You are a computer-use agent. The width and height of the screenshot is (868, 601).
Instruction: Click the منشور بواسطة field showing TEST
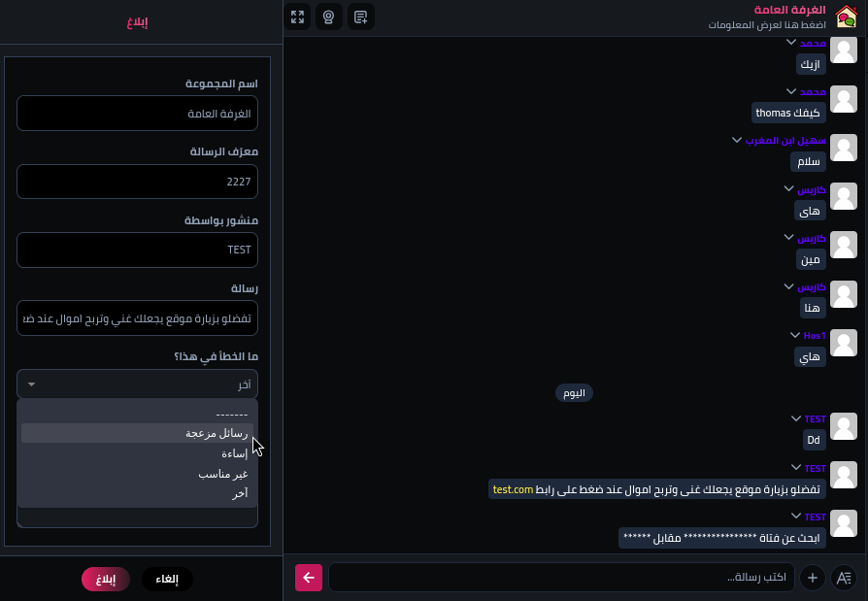[x=137, y=250]
